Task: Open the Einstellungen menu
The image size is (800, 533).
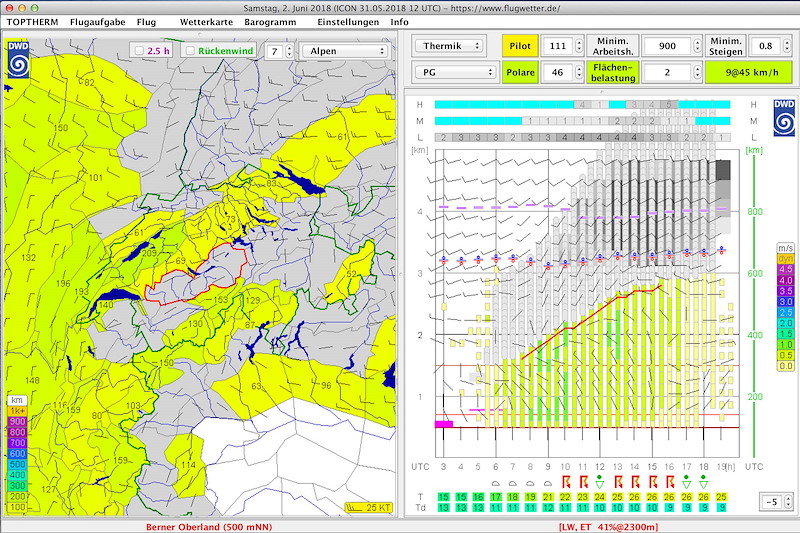Action: point(348,22)
